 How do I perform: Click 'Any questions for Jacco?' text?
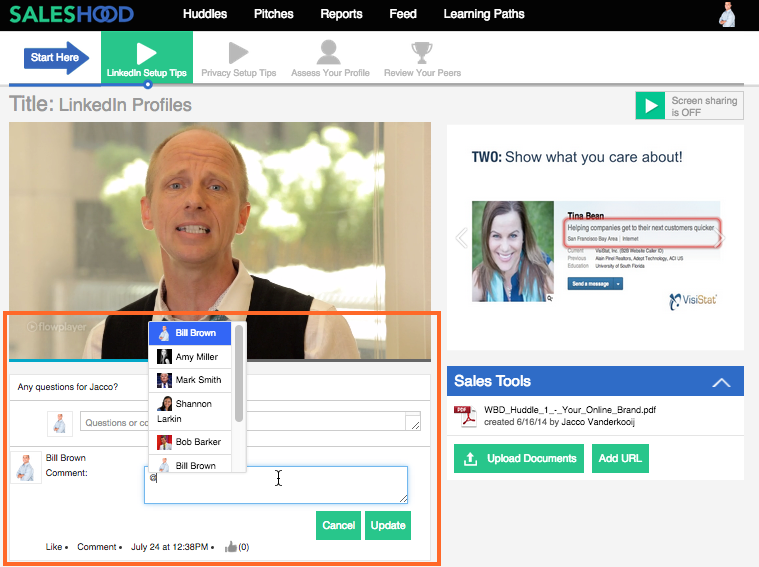pyautogui.click(x=68, y=387)
